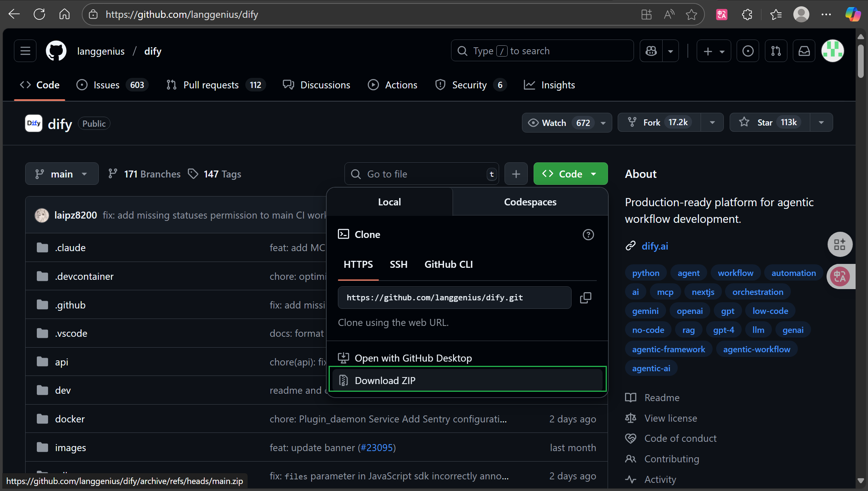Open the GitHub home logo
868x491 pixels.
pos(56,51)
